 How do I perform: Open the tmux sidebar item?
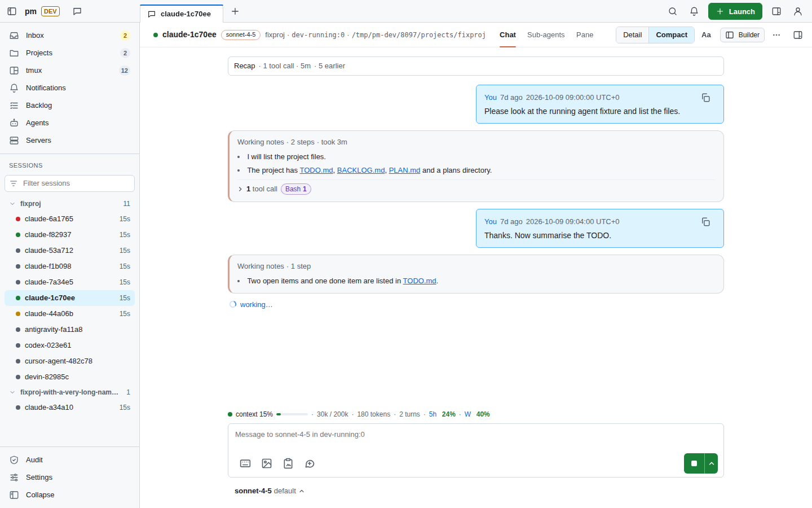pyautogui.click(x=69, y=71)
